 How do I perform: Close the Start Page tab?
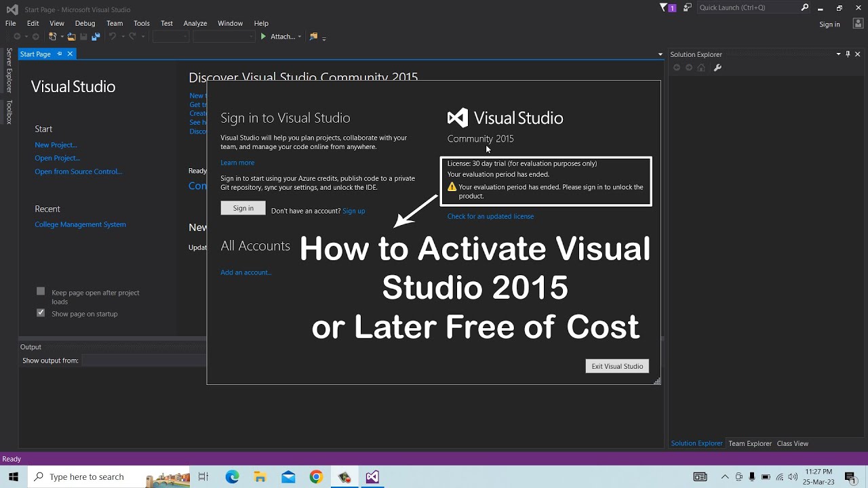coord(69,54)
